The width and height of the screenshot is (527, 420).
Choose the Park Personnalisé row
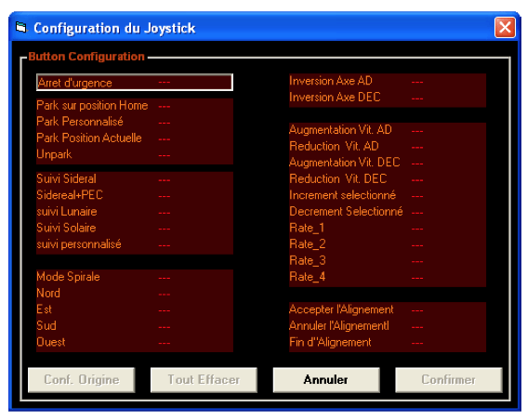point(135,122)
